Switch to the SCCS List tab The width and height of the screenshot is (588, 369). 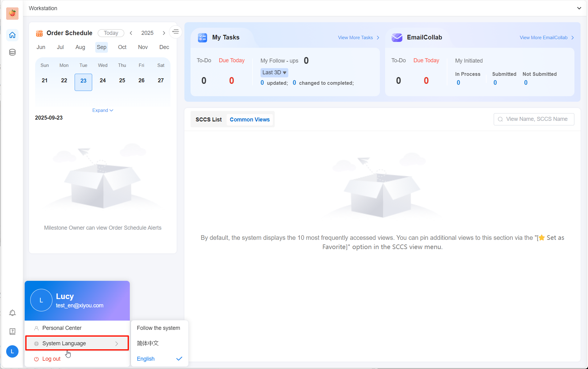click(x=208, y=120)
